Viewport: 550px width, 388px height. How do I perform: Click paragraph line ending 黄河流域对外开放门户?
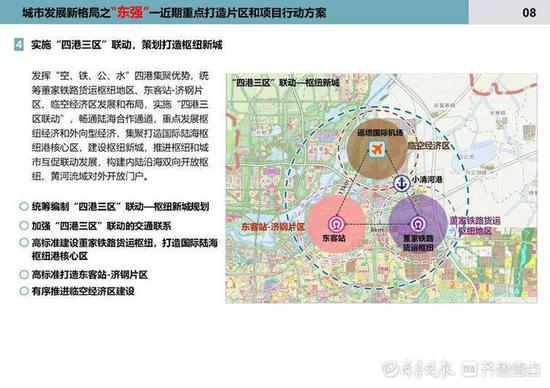90,176
